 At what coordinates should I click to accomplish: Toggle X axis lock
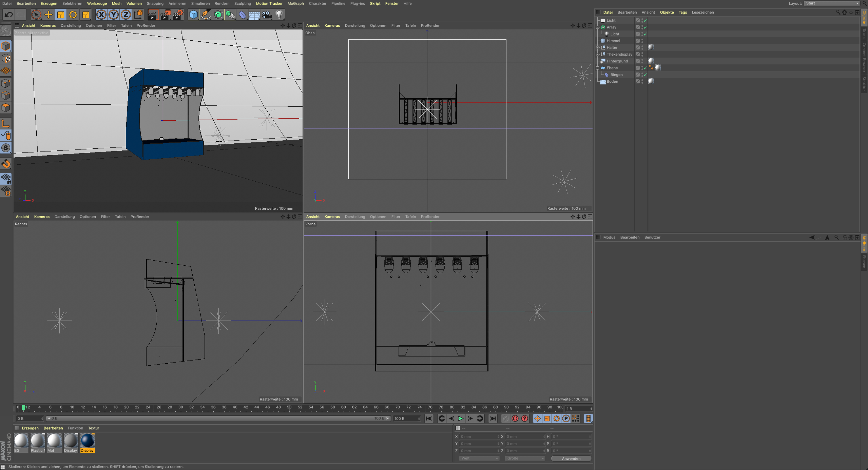click(x=101, y=14)
